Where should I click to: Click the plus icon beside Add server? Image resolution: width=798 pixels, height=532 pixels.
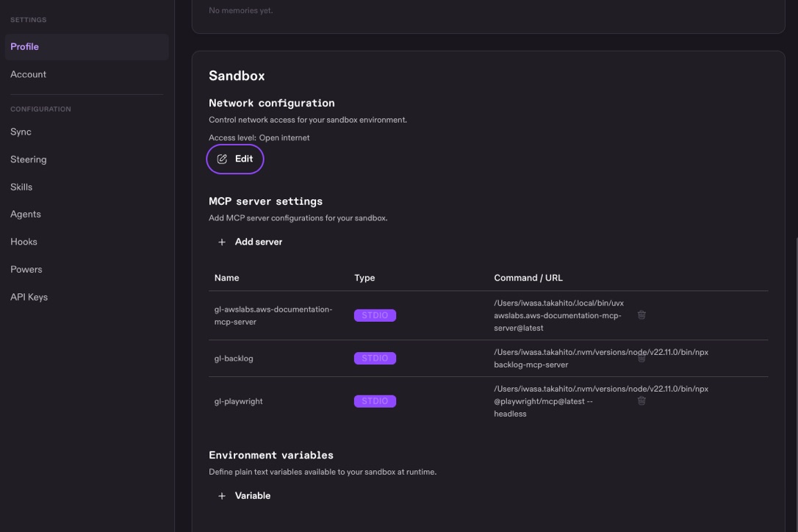[x=222, y=242]
